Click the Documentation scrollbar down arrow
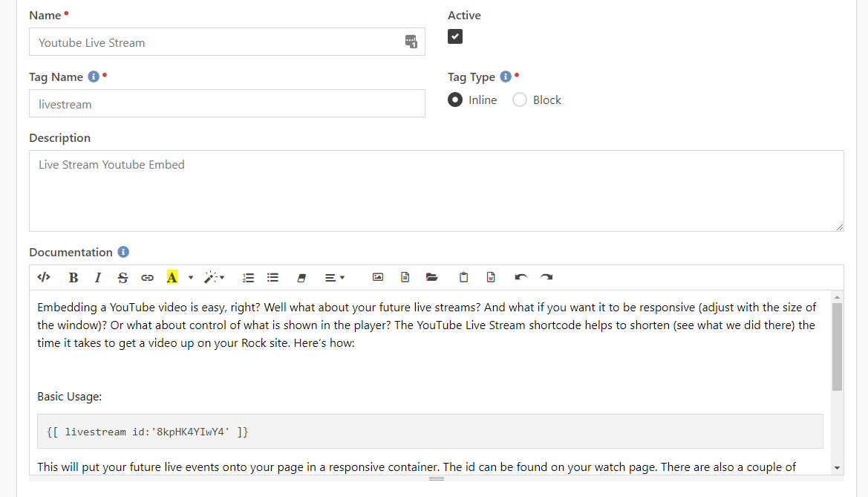Image resolution: width=868 pixels, height=497 pixels. pos(837,468)
